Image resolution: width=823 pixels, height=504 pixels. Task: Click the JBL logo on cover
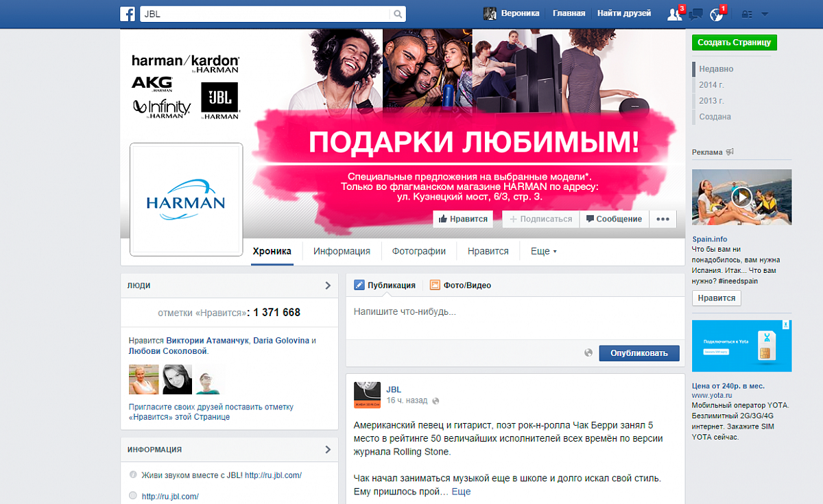219,97
